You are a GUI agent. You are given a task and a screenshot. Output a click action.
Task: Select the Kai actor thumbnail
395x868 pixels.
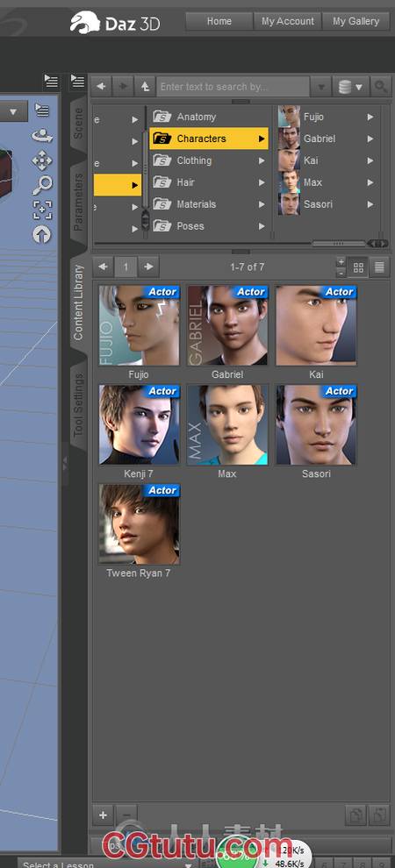click(x=316, y=325)
